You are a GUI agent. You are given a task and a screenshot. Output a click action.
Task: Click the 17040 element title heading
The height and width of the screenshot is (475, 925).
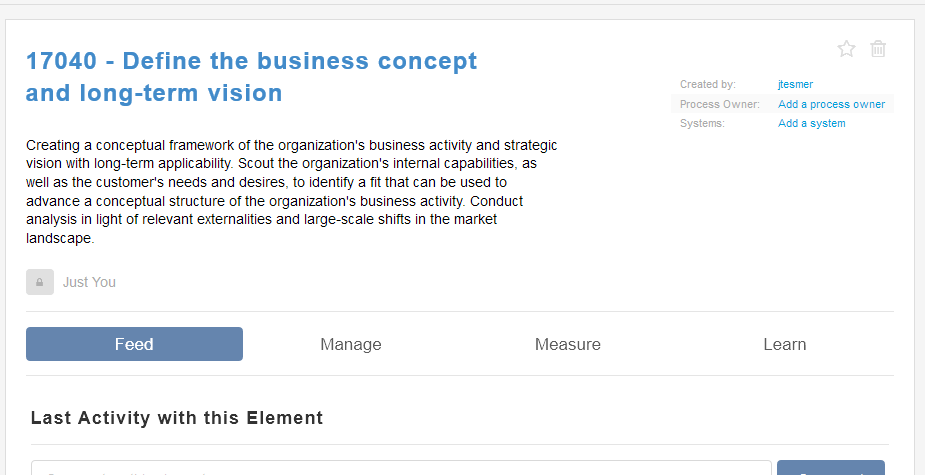click(251, 77)
